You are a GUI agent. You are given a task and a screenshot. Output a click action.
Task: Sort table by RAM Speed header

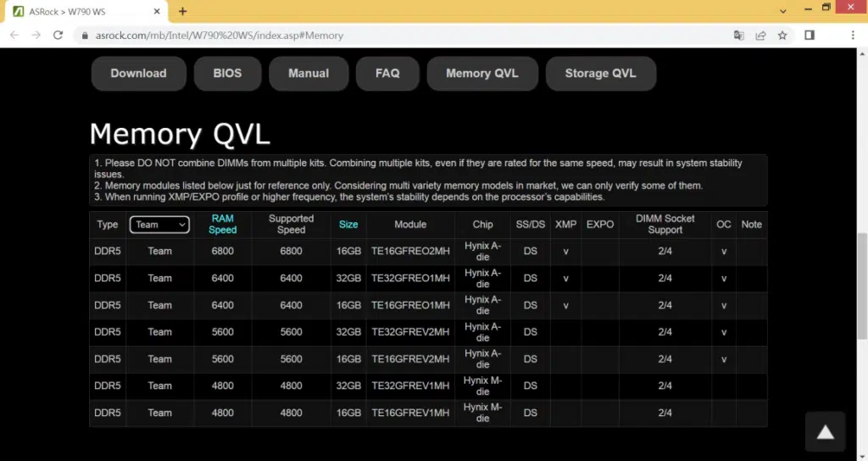click(x=222, y=224)
